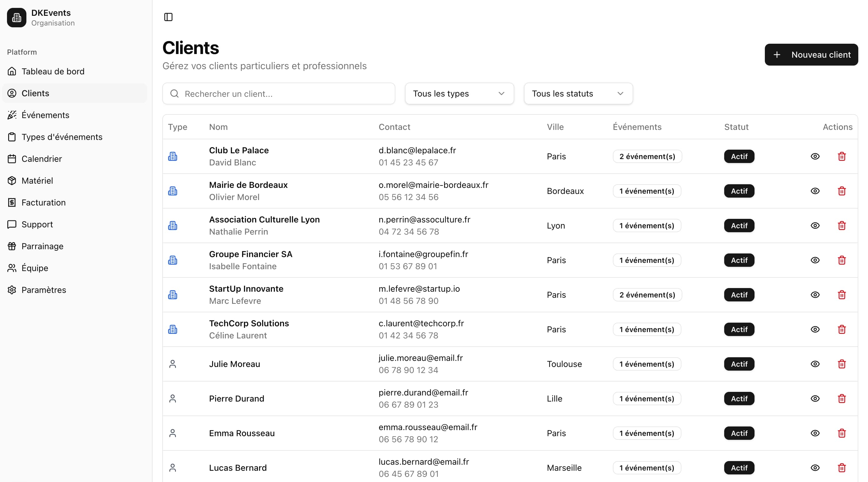This screenshot has width=868, height=482.
Task: Open the Support page
Action: point(37,224)
